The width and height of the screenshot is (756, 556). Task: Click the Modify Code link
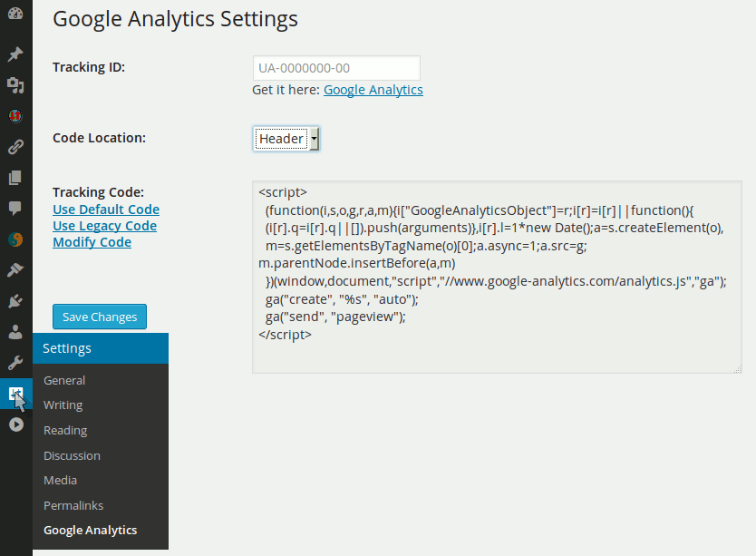[x=92, y=242]
